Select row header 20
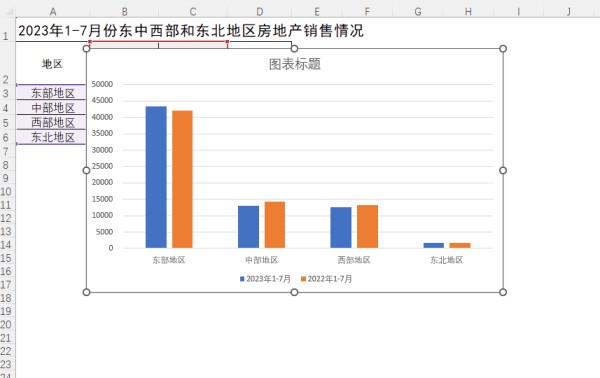Viewport: 600px width, 378px height. [6, 325]
